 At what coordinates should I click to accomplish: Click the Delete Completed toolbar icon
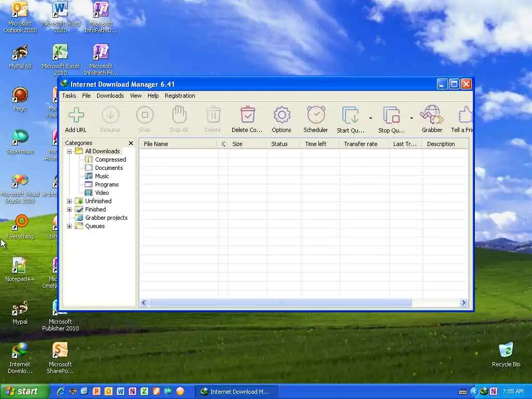[x=247, y=114]
